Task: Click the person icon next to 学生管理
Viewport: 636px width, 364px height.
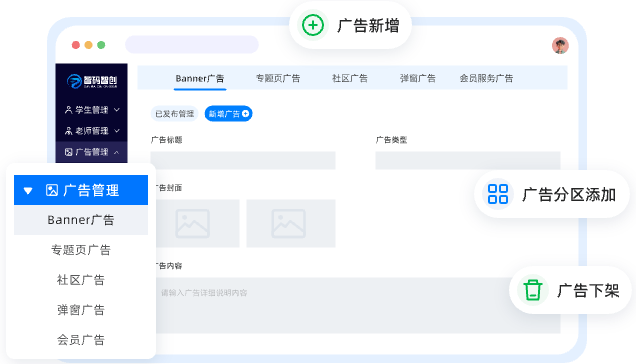Action: coord(69,110)
